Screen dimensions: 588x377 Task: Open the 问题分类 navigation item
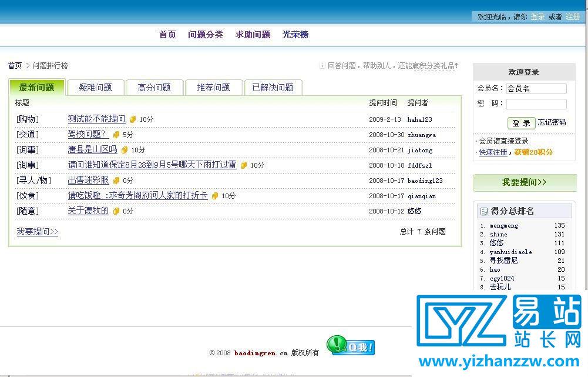click(206, 35)
